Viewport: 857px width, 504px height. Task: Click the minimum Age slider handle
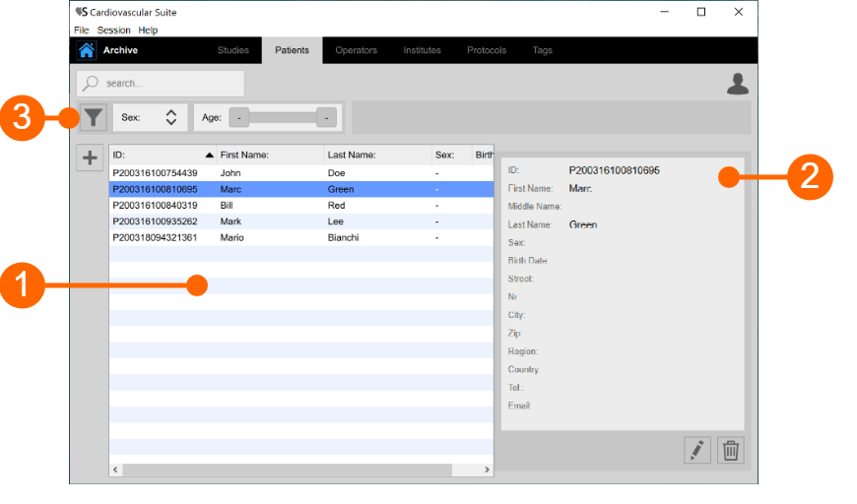tap(238, 118)
